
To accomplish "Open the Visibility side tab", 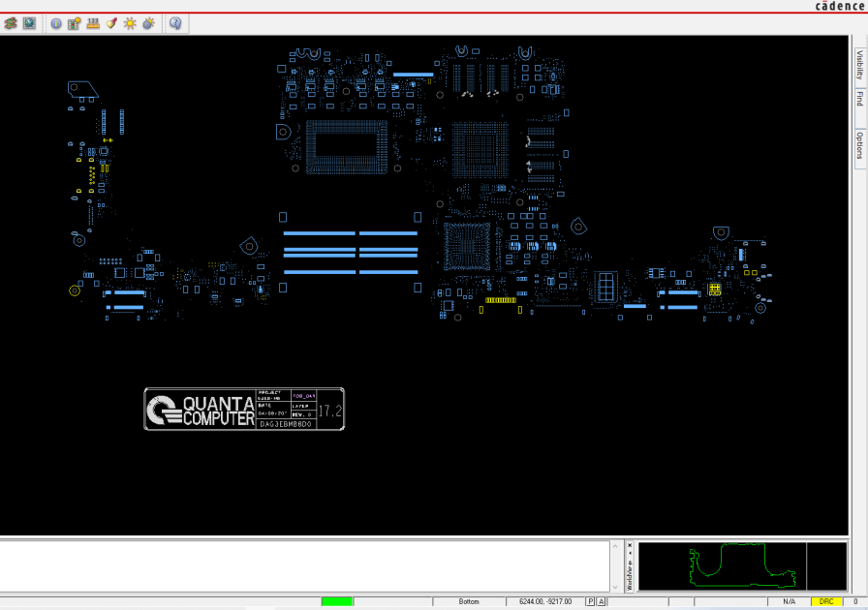I will tap(859, 64).
